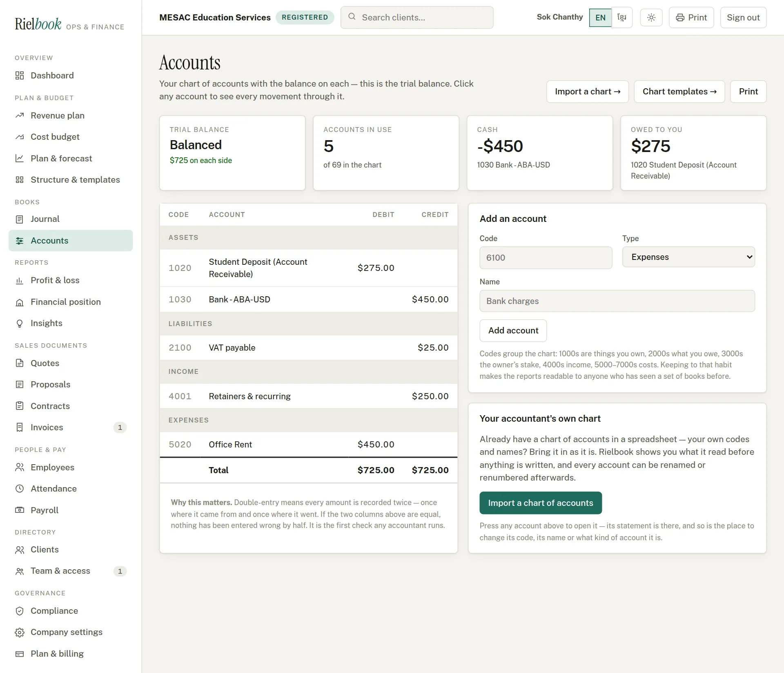Screen dimensions: 784x673
Task: Click the Compliance shield icon
Action: point(20,611)
